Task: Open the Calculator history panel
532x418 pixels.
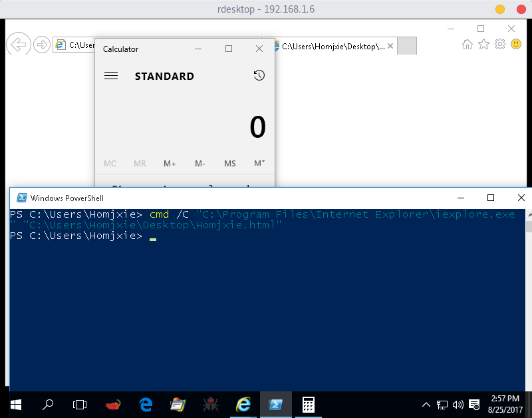Action: [259, 75]
